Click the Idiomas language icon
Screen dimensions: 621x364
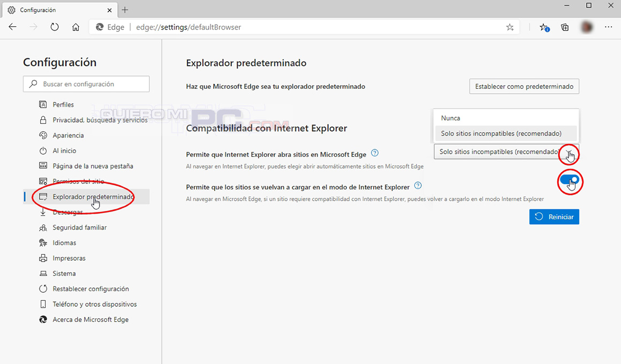[x=43, y=242]
